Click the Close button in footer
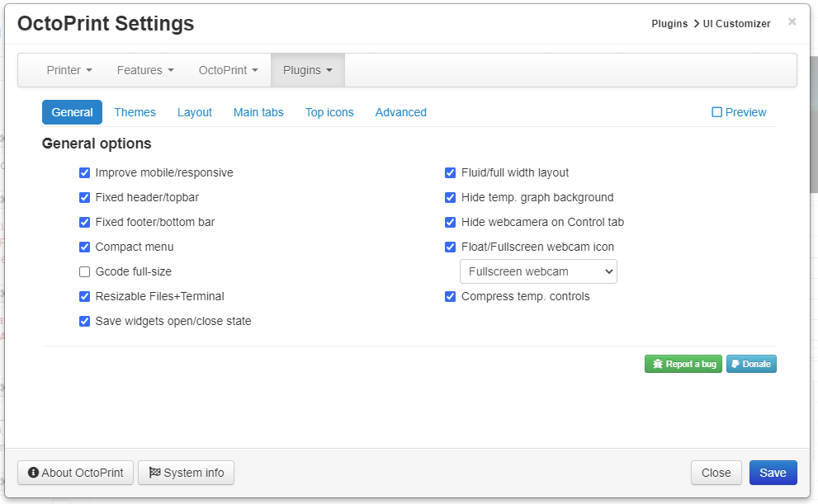 tap(716, 473)
